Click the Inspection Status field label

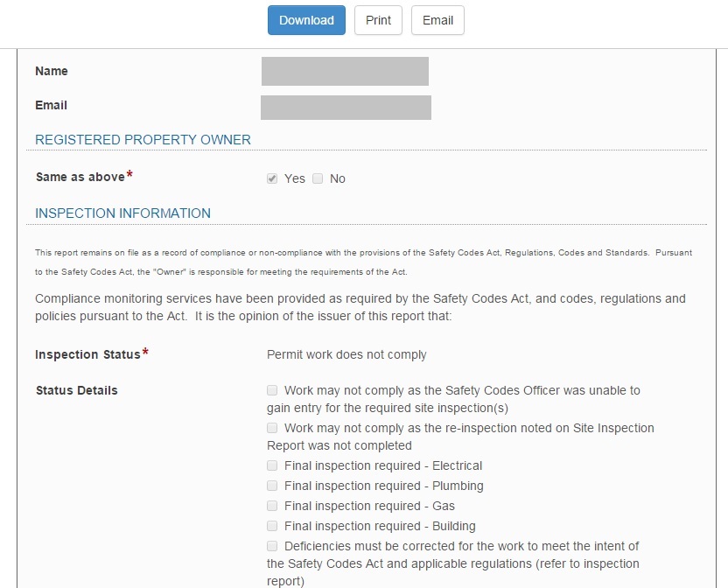pos(87,354)
